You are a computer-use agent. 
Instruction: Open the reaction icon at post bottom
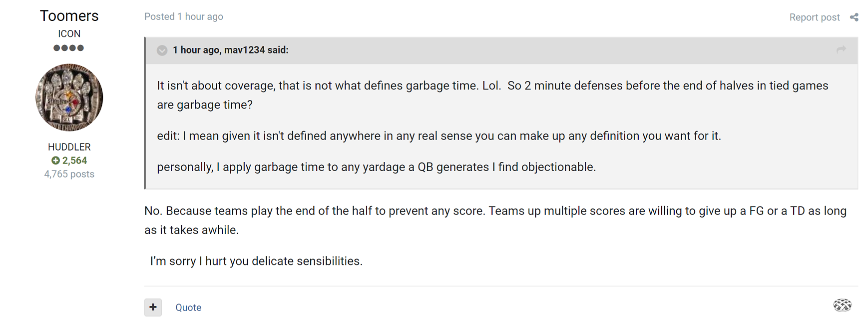click(x=843, y=304)
